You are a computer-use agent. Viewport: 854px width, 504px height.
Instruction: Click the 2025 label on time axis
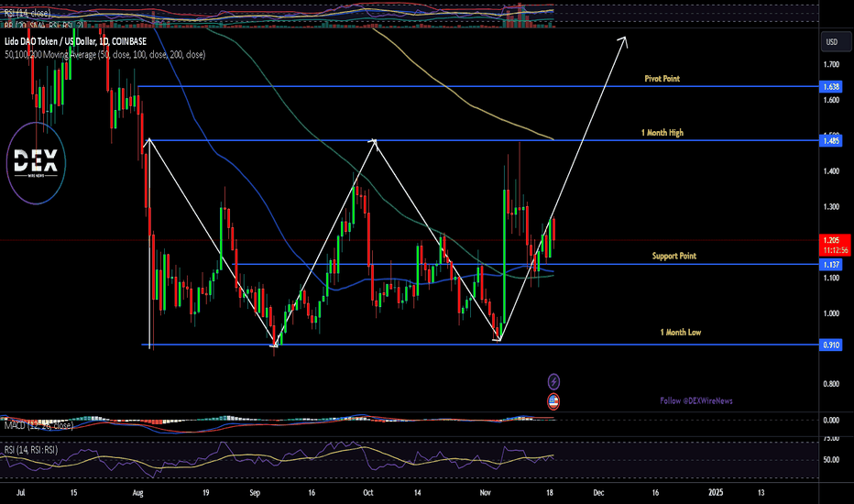(x=716, y=493)
